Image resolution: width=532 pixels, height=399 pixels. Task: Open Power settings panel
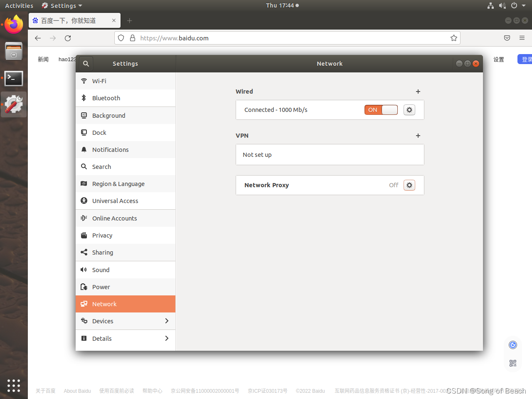click(126, 287)
